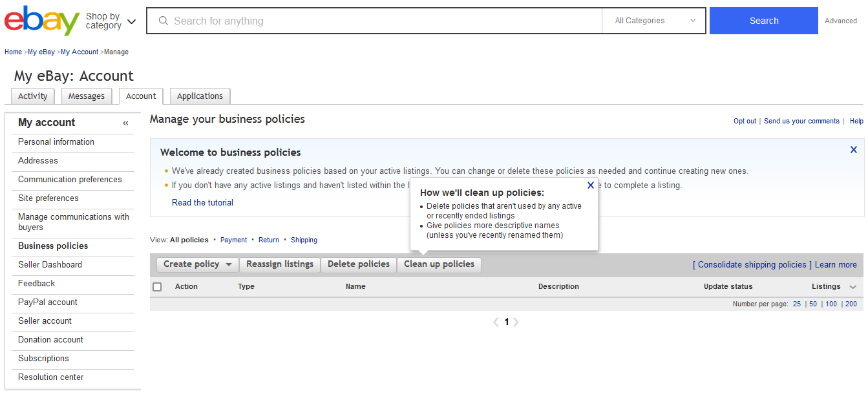The image size is (868, 400).
Task: Open Seller Dashboard in the sidebar
Action: 50,265
